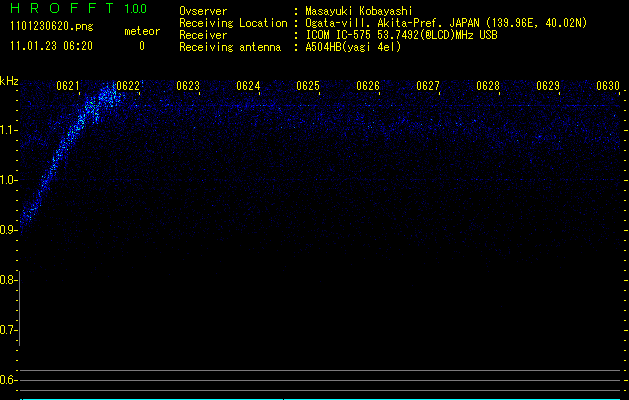Click the A504HB(yagi 4el) antenna text

353,47
